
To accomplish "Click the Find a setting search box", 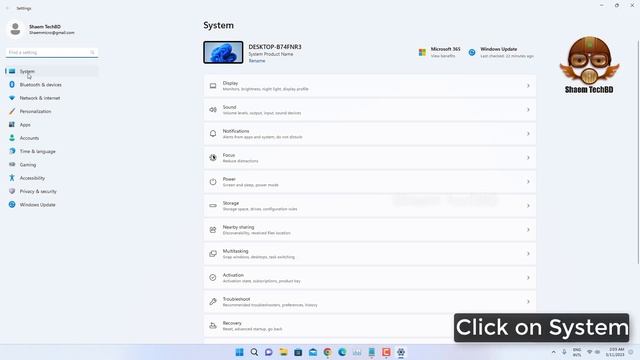I will click(x=52, y=52).
